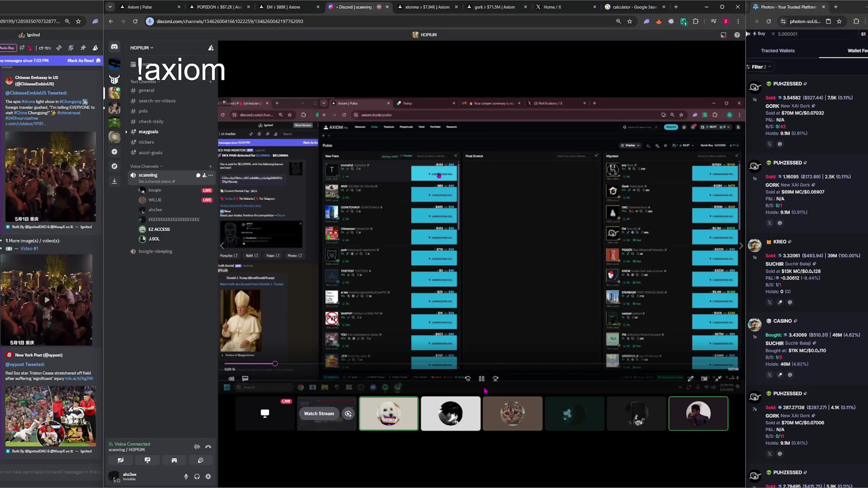The image size is (868, 488).
Task: Bookmark the Discord page with star icon
Action: tap(630, 21)
